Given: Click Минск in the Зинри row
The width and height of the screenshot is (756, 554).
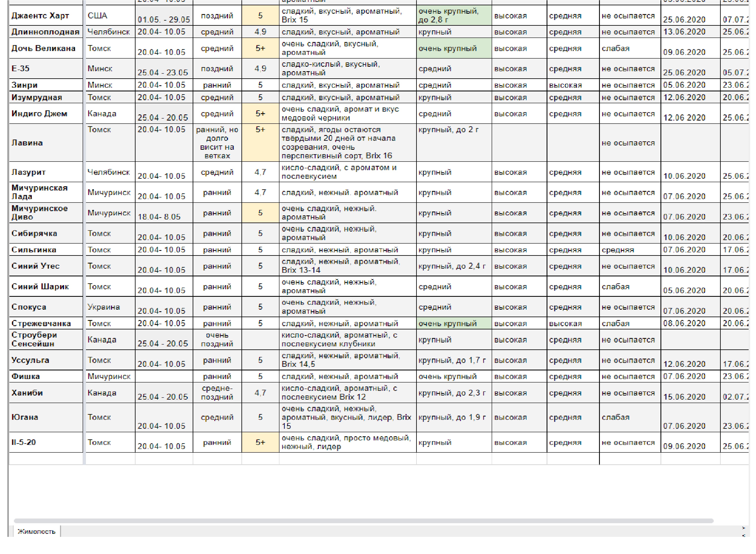Looking at the screenshot, I should tap(110, 85).
